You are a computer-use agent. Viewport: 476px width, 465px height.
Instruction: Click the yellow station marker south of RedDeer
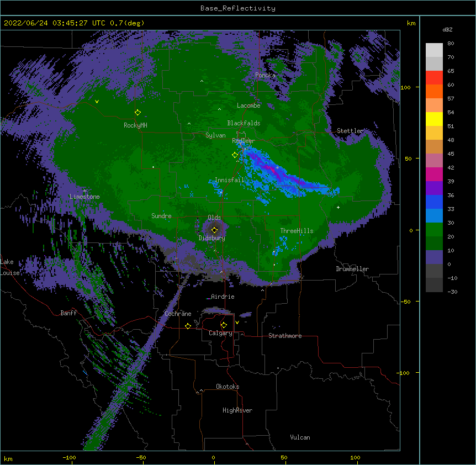235,155
